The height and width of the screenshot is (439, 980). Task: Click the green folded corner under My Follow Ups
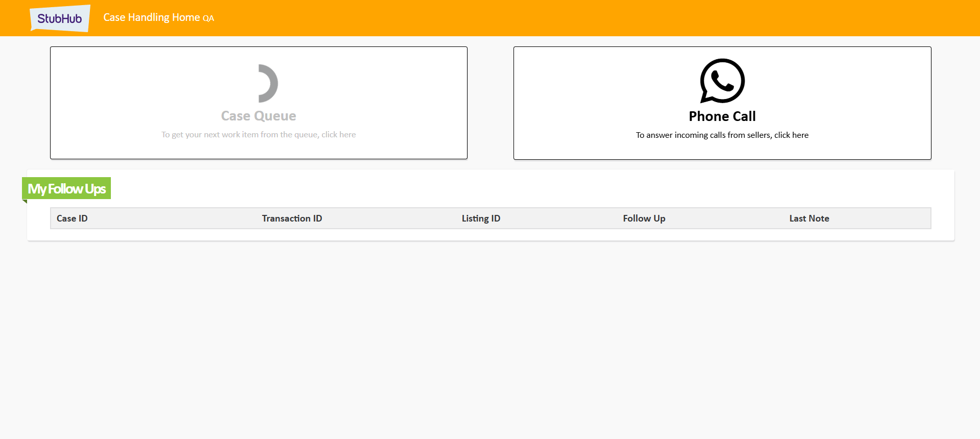(25, 201)
